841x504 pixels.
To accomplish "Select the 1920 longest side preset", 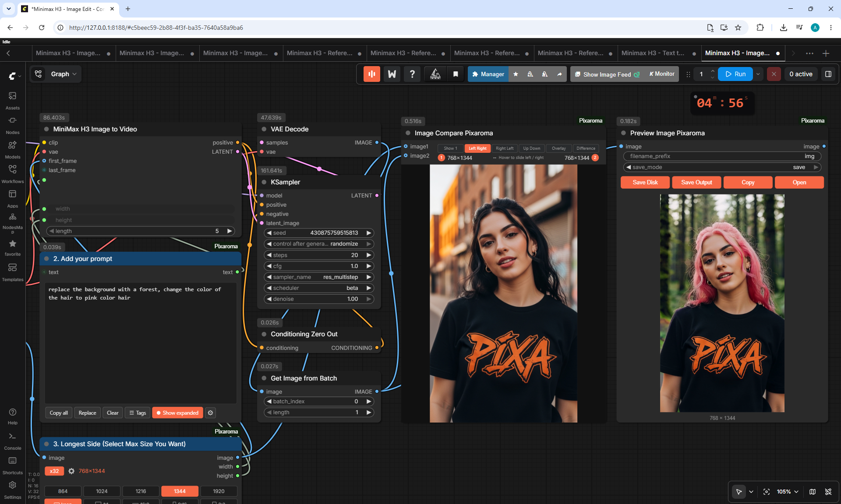I will pyautogui.click(x=219, y=491).
